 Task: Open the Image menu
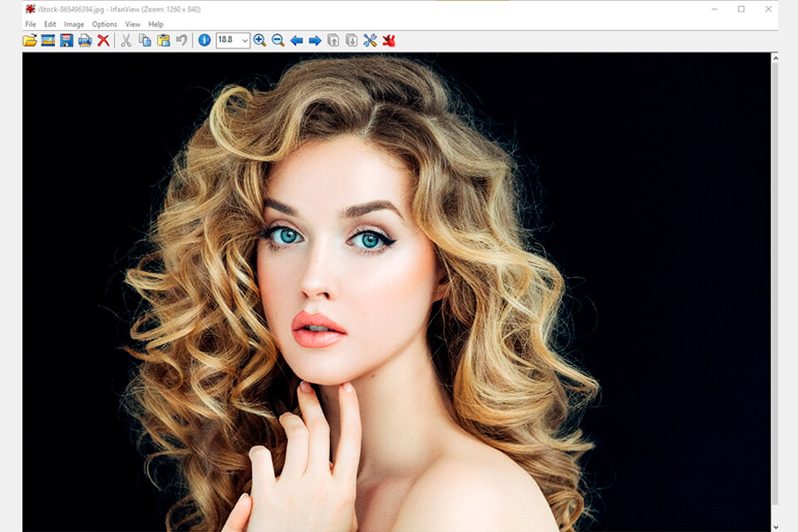point(74,24)
